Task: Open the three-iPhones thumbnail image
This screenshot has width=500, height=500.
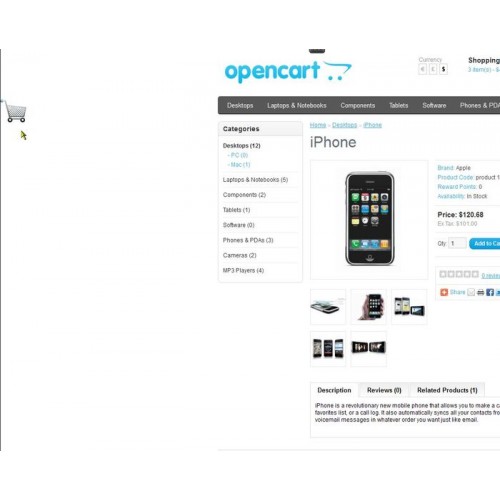Action: (x=328, y=349)
